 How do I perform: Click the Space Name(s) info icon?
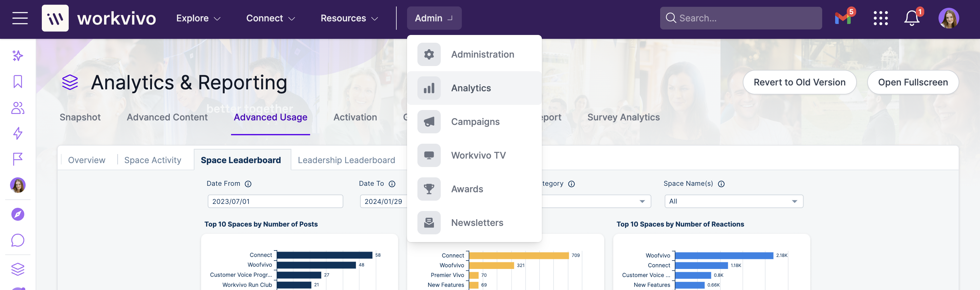point(721,184)
